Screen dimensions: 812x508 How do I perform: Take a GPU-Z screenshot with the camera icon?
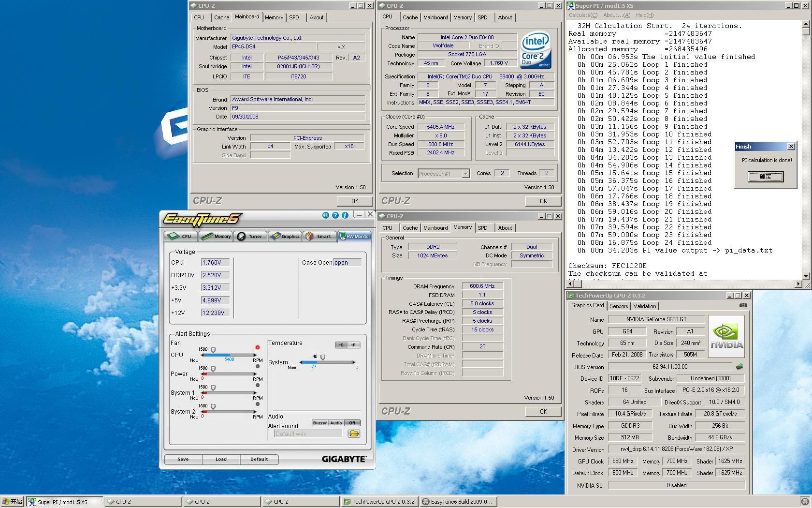click(x=743, y=305)
